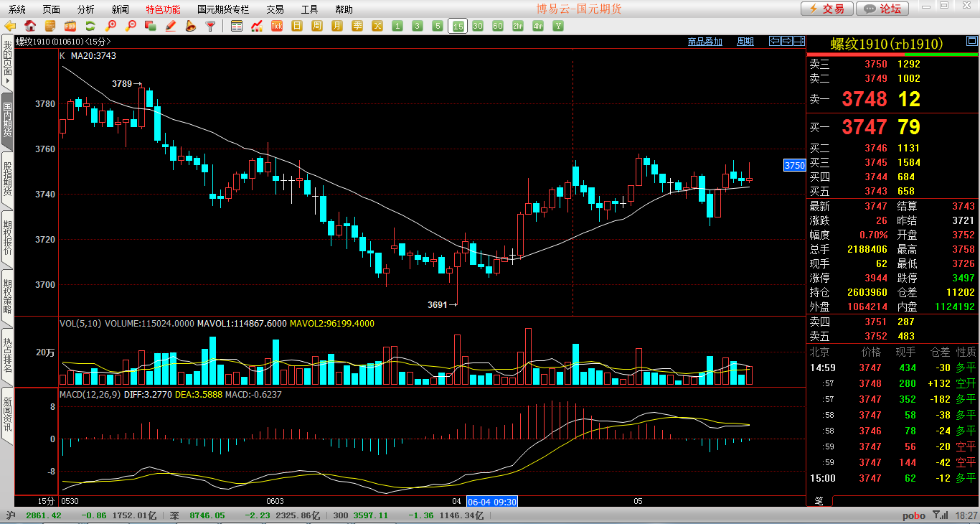The image size is (980, 524).
Task: Click the green refresh arrows icon
Action: click(90, 26)
